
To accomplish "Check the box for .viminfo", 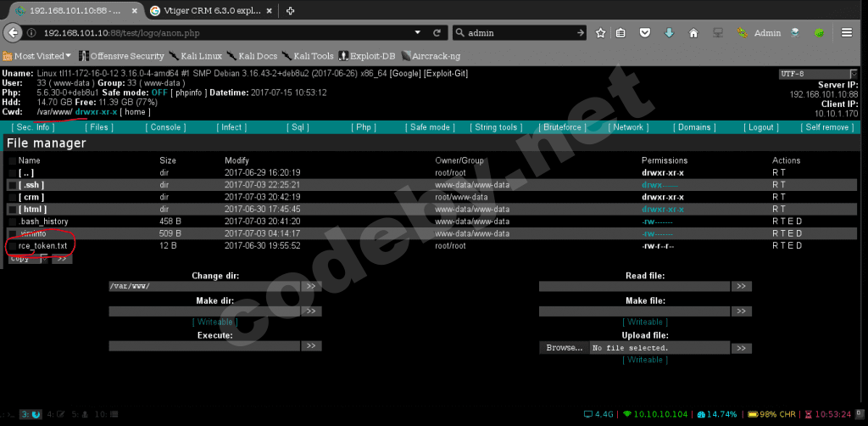I will [x=12, y=233].
